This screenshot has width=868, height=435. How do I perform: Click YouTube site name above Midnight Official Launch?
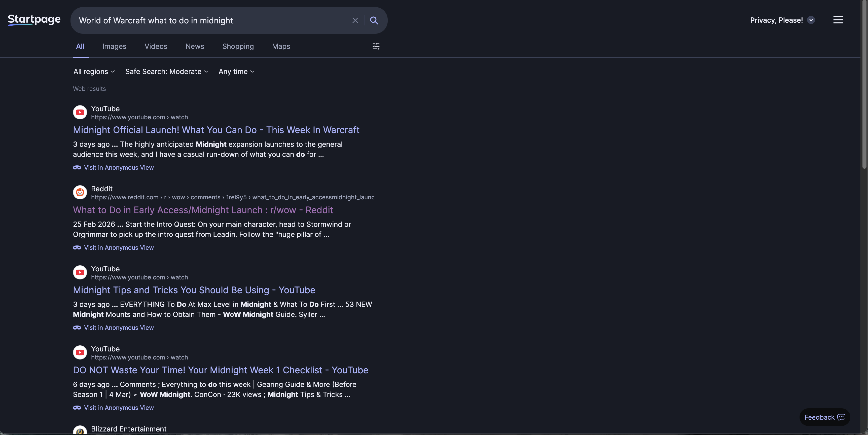coord(105,109)
